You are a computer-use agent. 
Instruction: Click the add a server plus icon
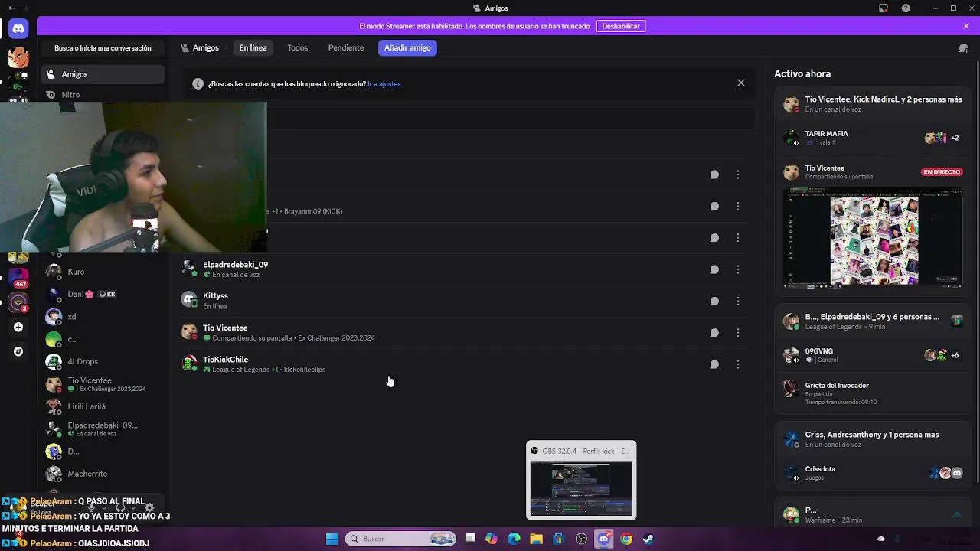point(18,327)
